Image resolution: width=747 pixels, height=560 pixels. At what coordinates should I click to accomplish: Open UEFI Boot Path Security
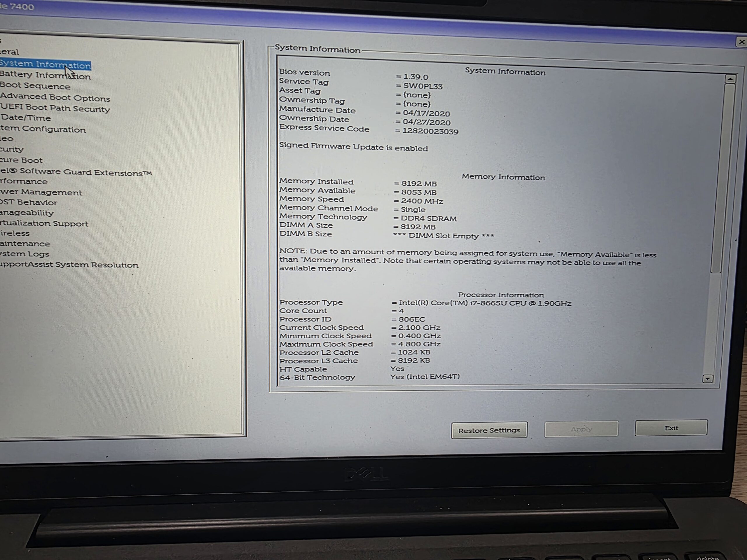(55, 108)
